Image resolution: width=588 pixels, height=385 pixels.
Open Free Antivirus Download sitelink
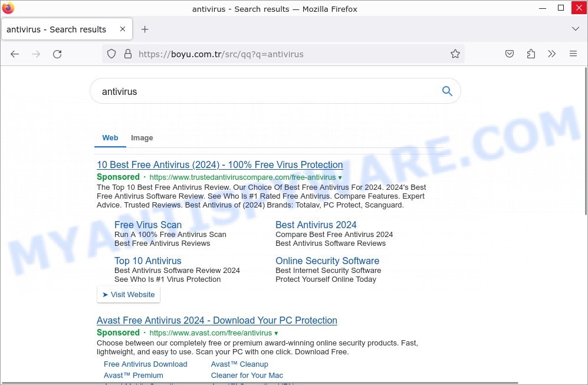(146, 364)
